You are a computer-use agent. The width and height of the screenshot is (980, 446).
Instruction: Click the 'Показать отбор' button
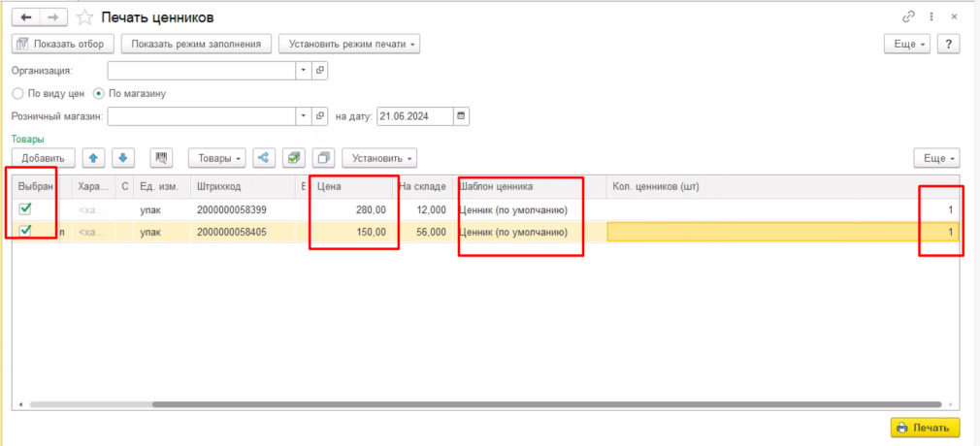pyautogui.click(x=63, y=44)
